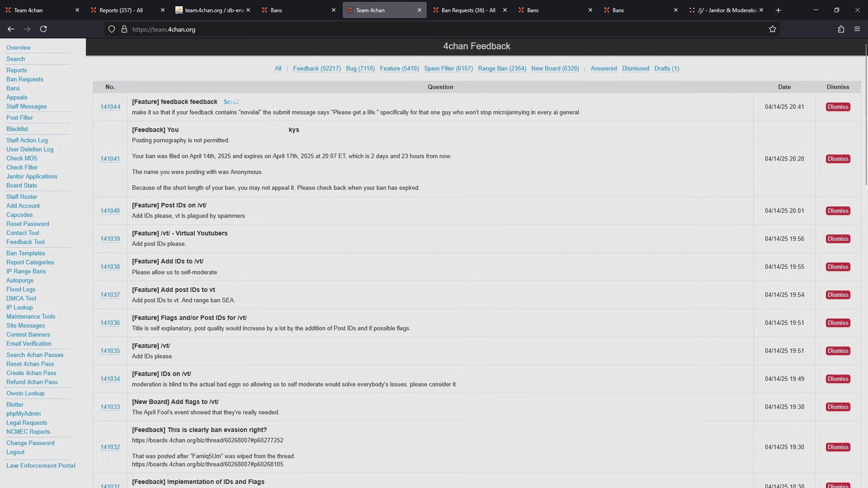Viewport: 868px width, 488px height.
Task: Show the Spam Filter (6157) feedback
Action: tap(448, 69)
